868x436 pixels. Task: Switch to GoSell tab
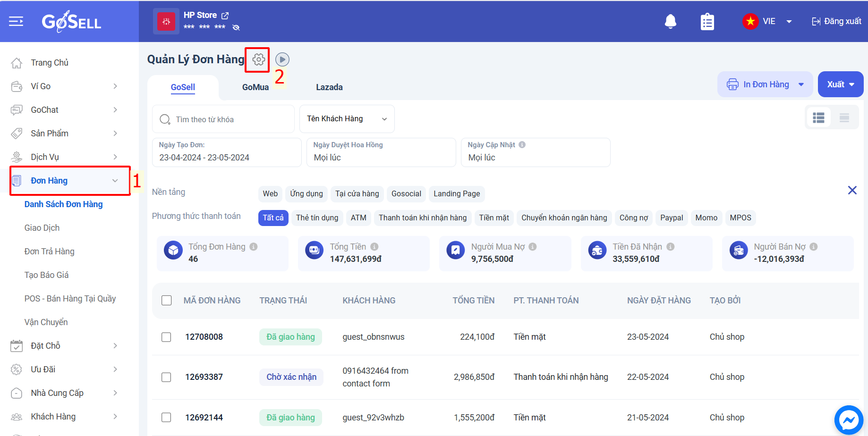click(x=183, y=87)
